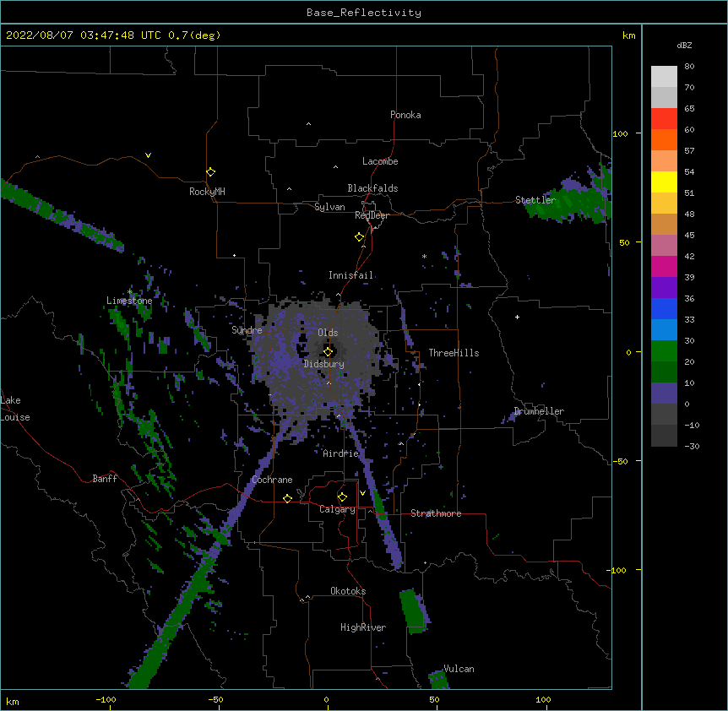Click the dBZ legend heading
This screenshot has width=728, height=711.
[684, 45]
